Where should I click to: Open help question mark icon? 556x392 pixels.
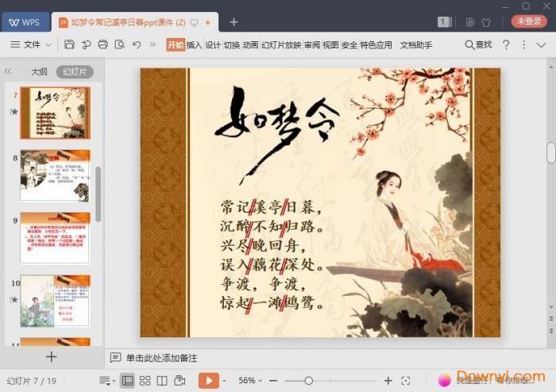[x=506, y=44]
